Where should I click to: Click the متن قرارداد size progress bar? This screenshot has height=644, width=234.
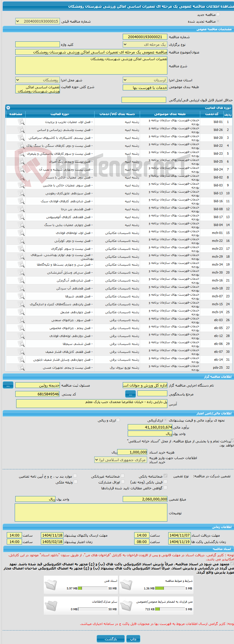click(170, 609)
